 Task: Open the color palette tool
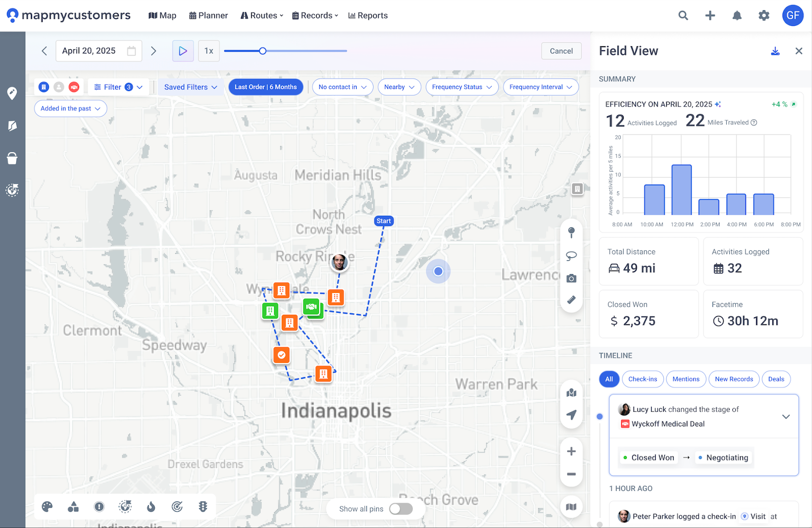pyautogui.click(x=47, y=507)
